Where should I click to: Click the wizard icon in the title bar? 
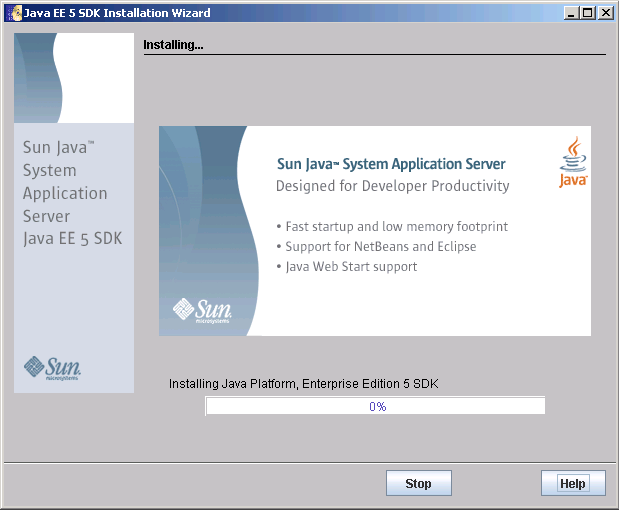[15, 13]
